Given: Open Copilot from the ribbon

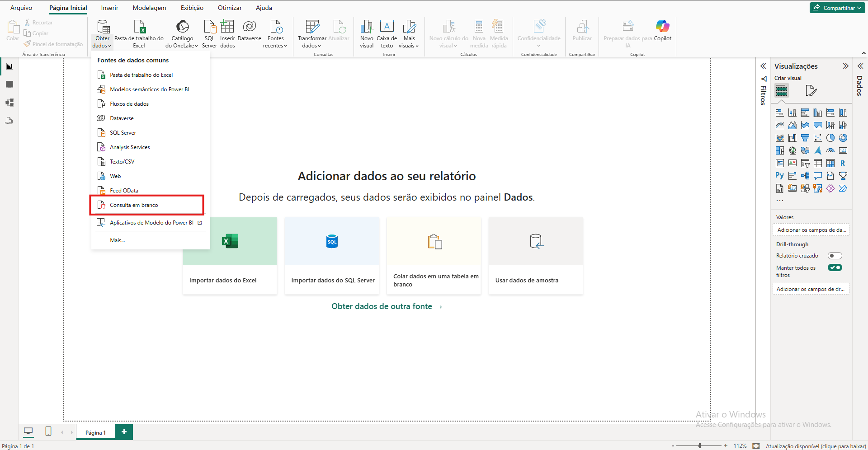Looking at the screenshot, I should pos(662,31).
